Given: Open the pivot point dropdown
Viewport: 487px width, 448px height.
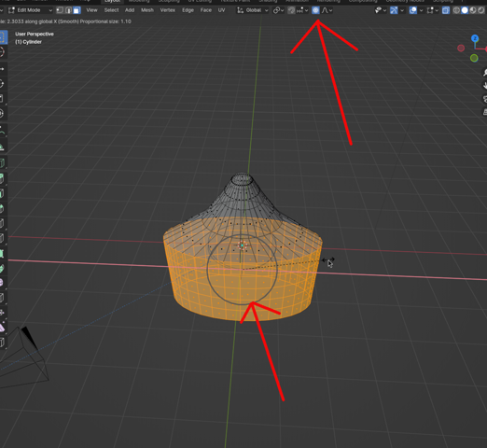Looking at the screenshot, I should [x=278, y=10].
